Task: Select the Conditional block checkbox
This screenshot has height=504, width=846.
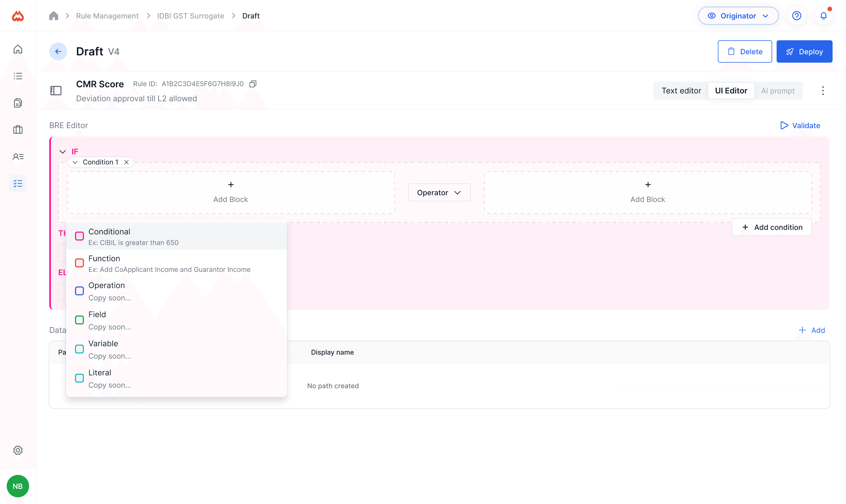Action: [x=79, y=236]
